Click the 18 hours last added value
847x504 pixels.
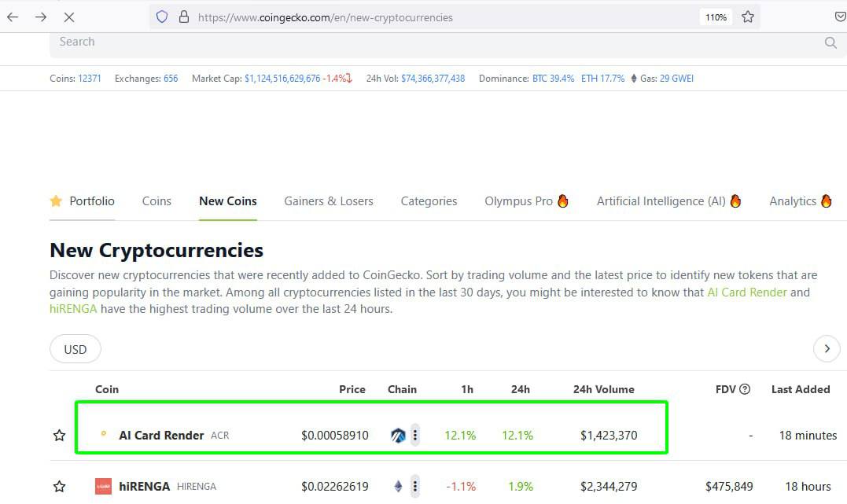tap(808, 487)
